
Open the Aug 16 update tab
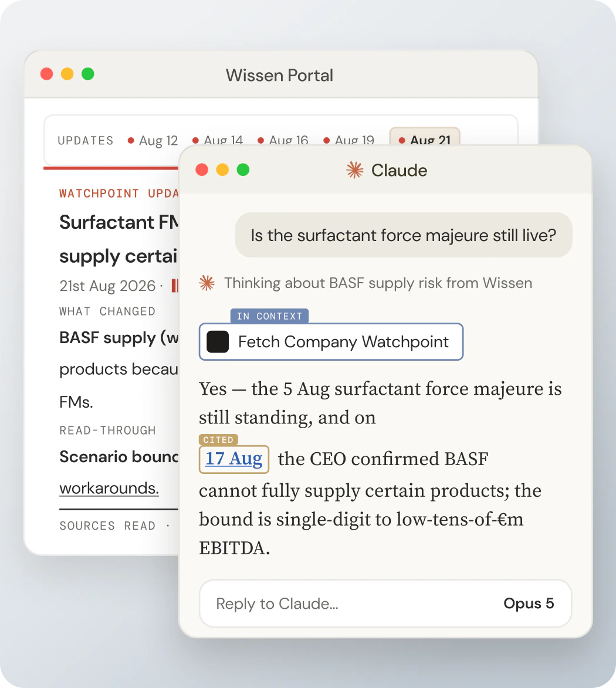[x=283, y=140]
